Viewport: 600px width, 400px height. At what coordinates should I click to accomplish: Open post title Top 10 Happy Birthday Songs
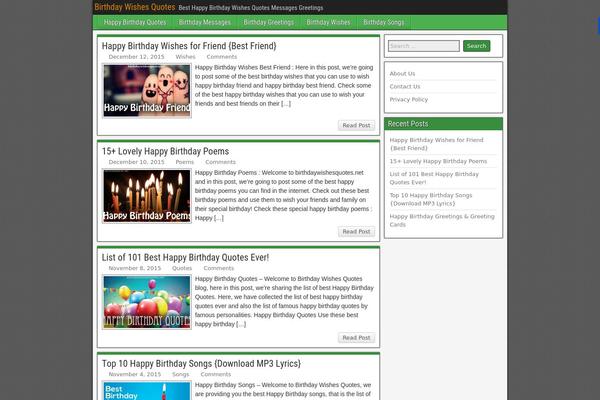[x=201, y=364]
